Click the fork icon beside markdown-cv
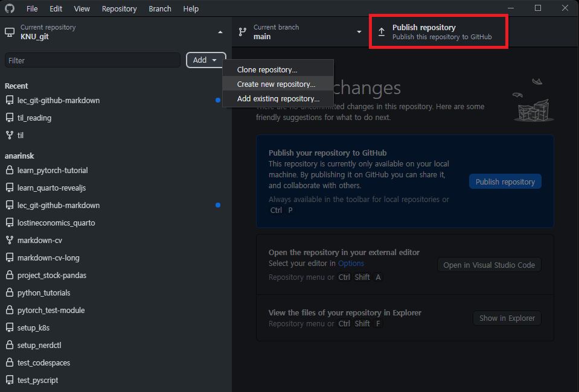 [10, 241]
